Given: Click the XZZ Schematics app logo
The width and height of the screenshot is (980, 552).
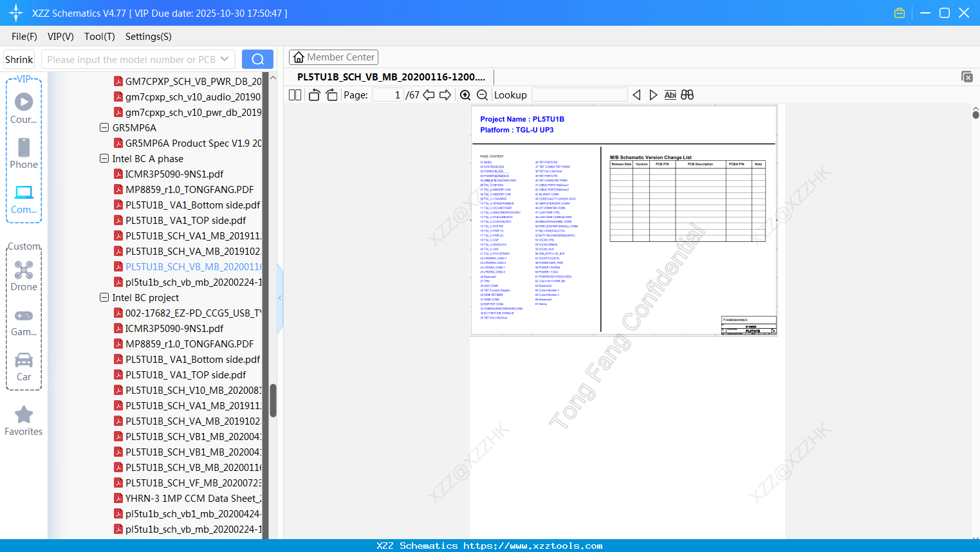Looking at the screenshot, I should pyautogui.click(x=16, y=13).
